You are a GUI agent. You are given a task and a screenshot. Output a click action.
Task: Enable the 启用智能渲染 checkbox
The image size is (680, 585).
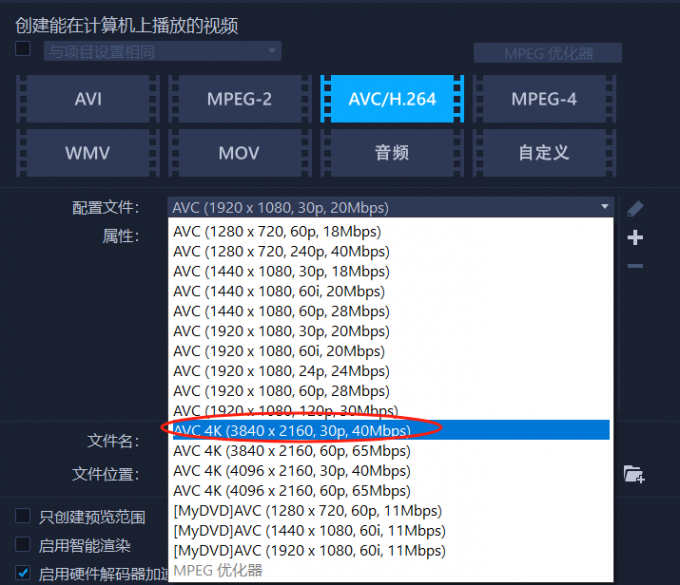[x=23, y=545]
